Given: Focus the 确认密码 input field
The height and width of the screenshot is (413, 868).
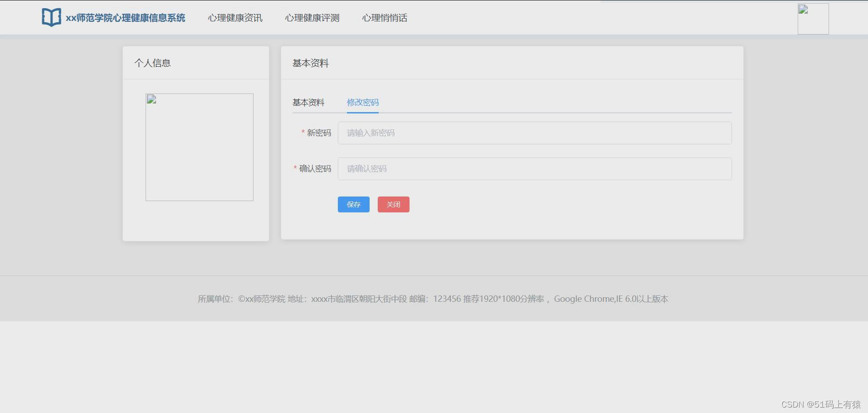Looking at the screenshot, I should coord(535,169).
